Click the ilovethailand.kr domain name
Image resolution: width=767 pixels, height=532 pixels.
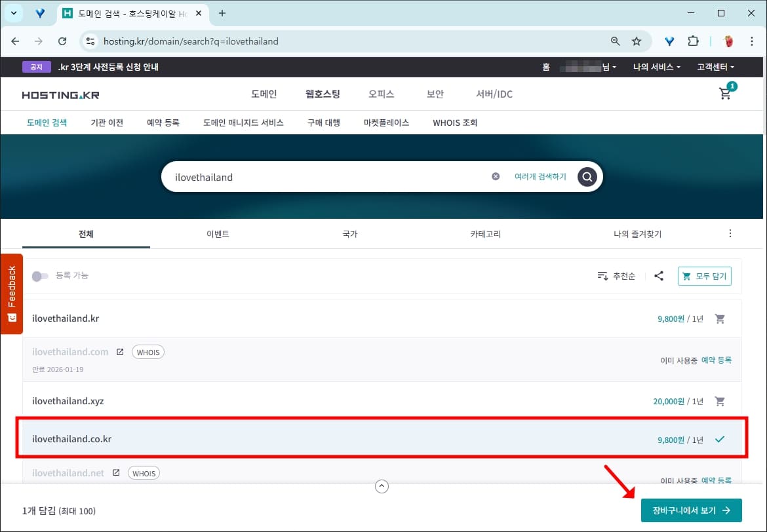point(66,318)
